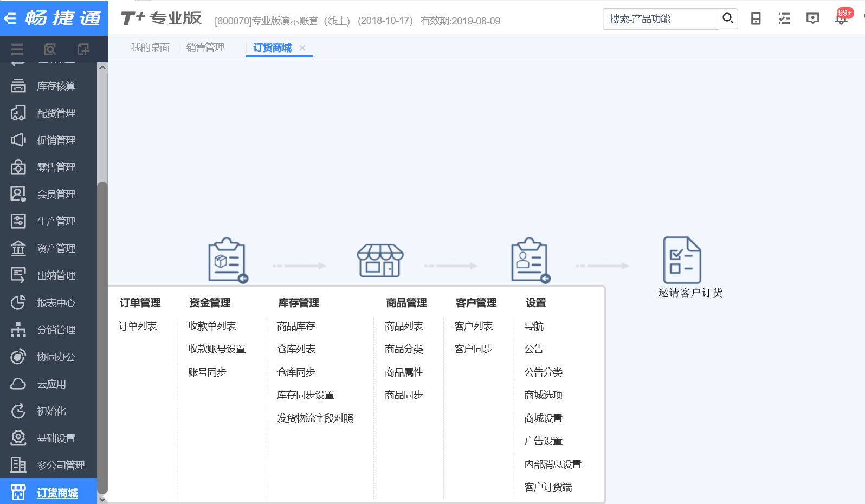Open 零售管理 icon in sidebar
865x504 pixels.
(x=18, y=167)
